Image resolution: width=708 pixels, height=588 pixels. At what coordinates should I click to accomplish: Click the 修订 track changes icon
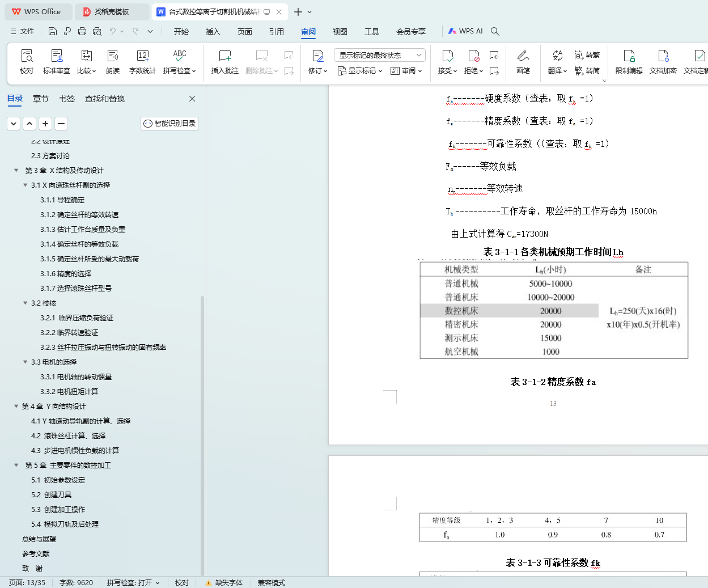[x=318, y=56]
